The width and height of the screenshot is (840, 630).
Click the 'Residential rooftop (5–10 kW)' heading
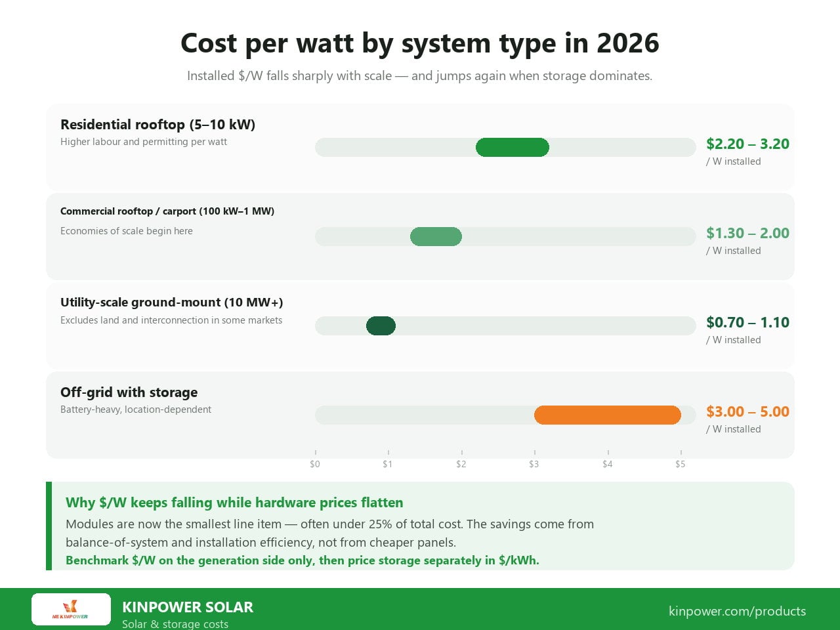157,125
